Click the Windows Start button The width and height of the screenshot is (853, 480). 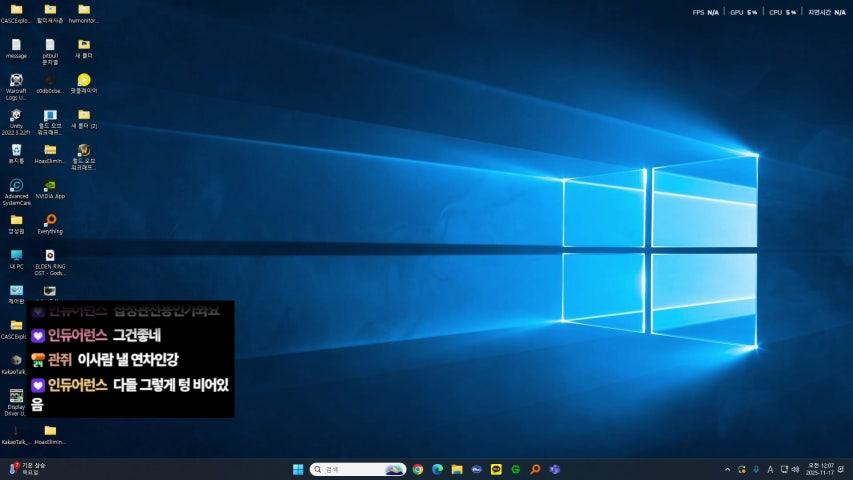pos(297,469)
